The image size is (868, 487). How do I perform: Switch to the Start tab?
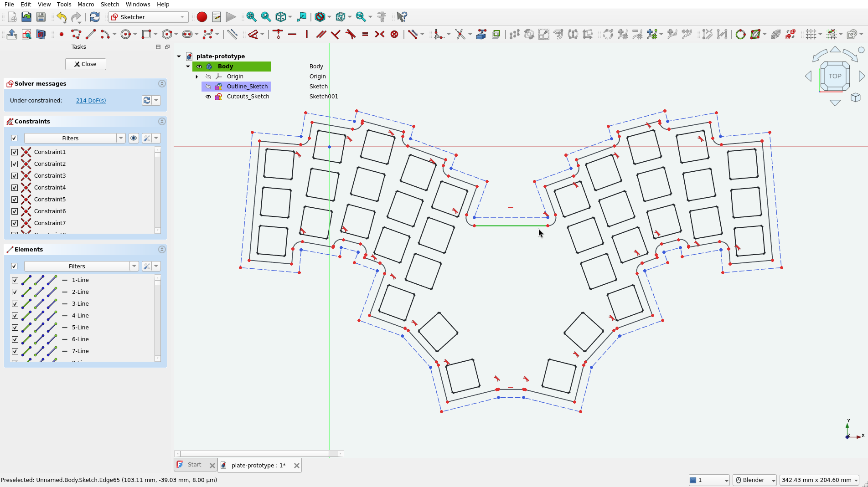[195, 465]
